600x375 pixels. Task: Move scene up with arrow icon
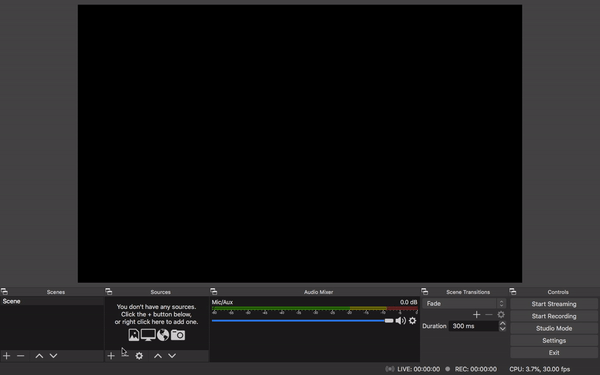click(39, 356)
